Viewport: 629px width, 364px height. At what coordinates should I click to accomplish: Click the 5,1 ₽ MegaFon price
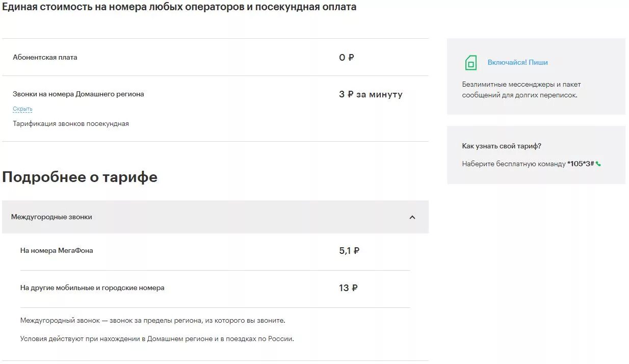(x=349, y=251)
